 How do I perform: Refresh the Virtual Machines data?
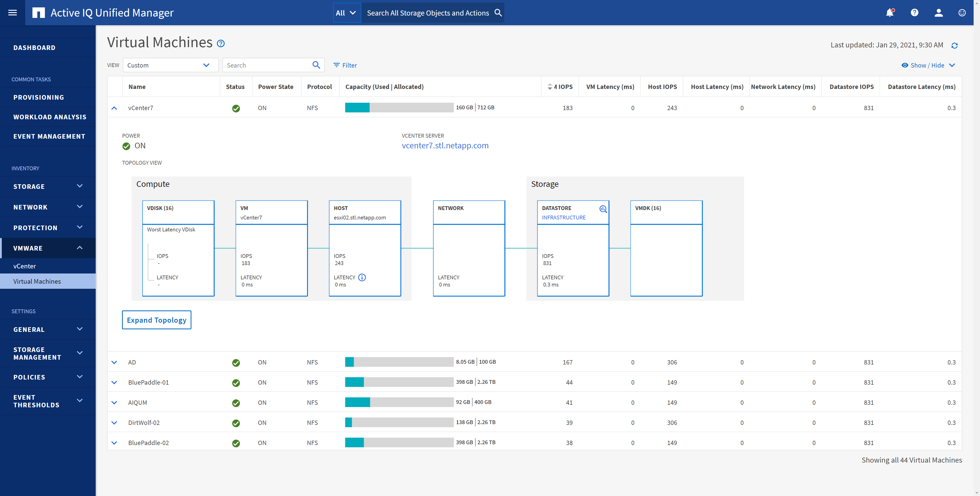tap(954, 46)
